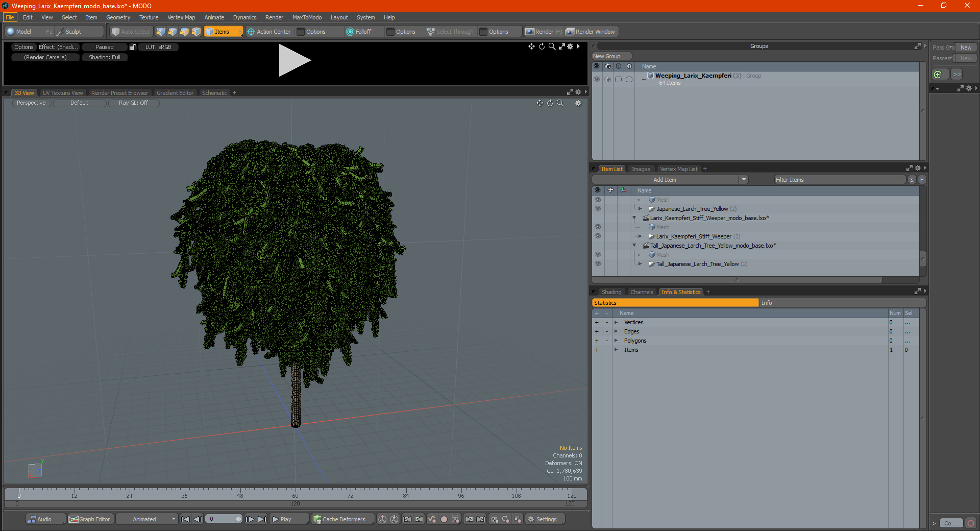Expand Polygons statistics row
The height and width of the screenshot is (531, 980).
[x=616, y=341]
